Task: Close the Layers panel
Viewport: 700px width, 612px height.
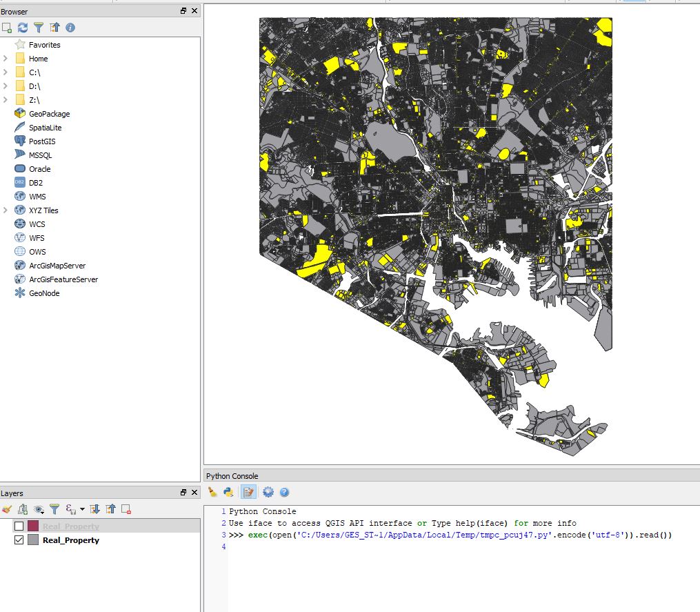Action: coord(194,492)
